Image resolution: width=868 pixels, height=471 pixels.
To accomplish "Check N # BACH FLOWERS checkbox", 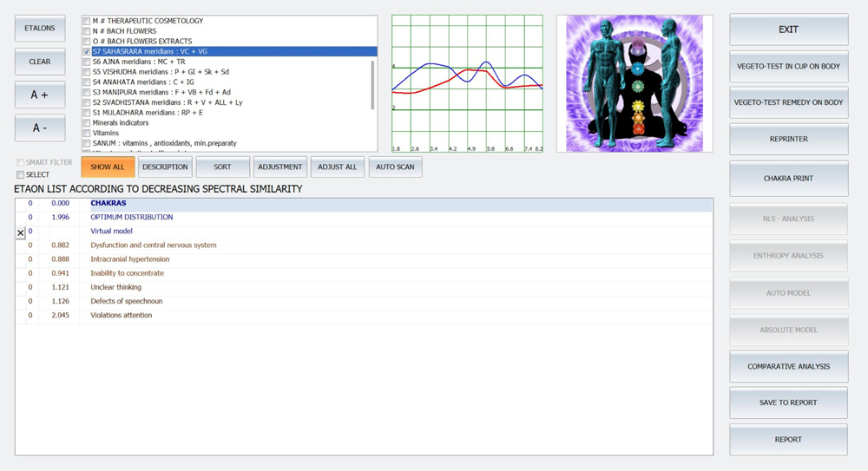I will 86,31.
